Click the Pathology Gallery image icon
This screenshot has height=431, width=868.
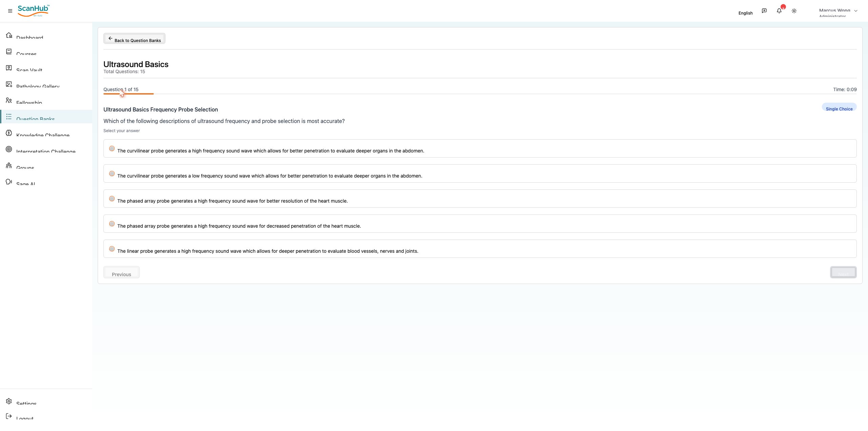9,84
